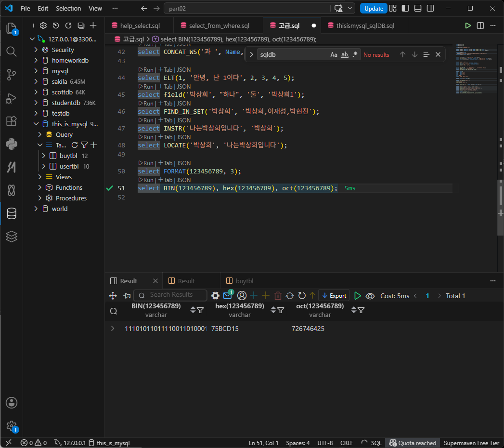
Task: Open the history icon in database panel
Action: click(x=56, y=26)
